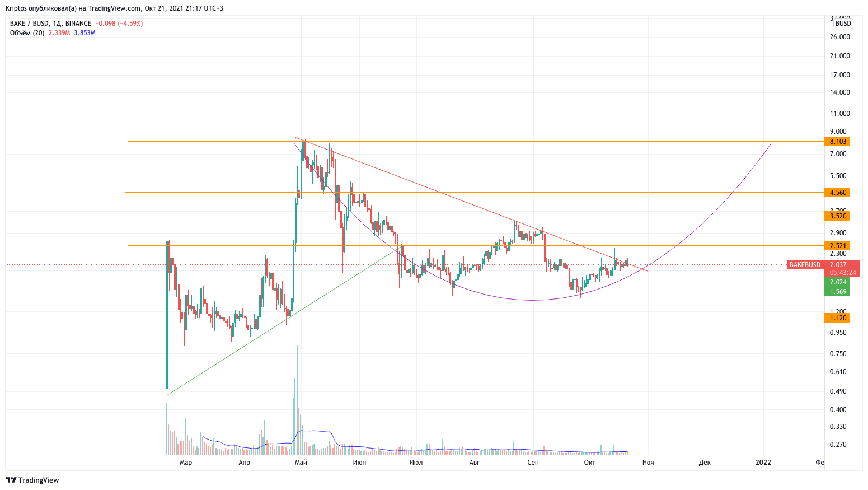868x490 pixels.
Task: Click the 0.950 price scale value
Action: [x=838, y=333]
